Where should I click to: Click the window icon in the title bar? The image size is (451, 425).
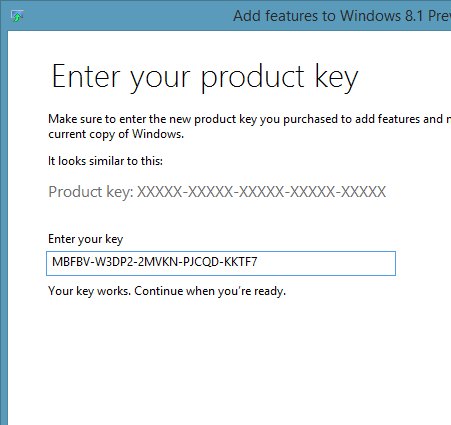17,16
